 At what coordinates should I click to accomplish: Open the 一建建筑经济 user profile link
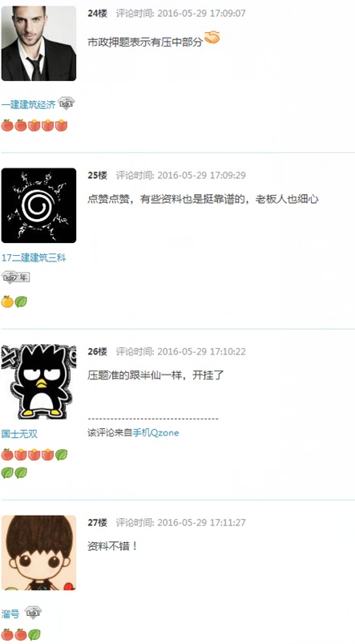click(x=28, y=105)
